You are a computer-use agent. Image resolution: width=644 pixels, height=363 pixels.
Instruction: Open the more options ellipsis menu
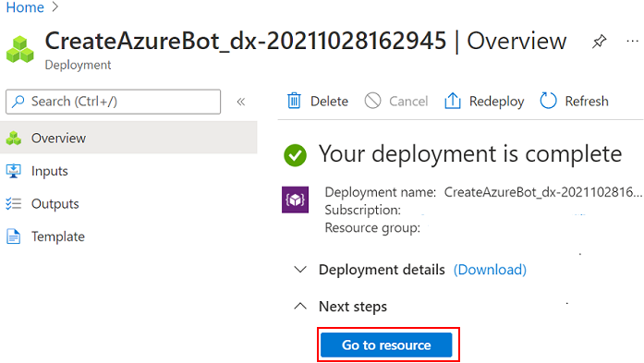point(633,41)
